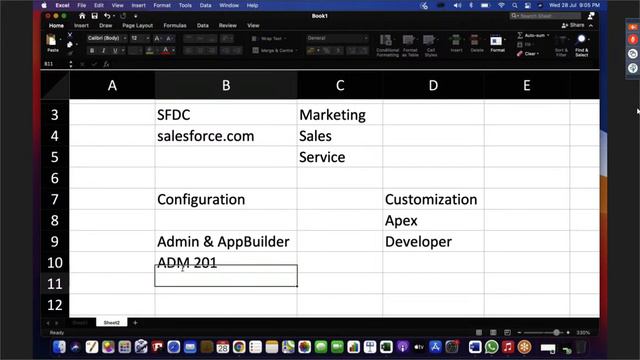640x360 pixels.
Task: Click the zoom slider handle in the status bar
Action: pos(556,333)
